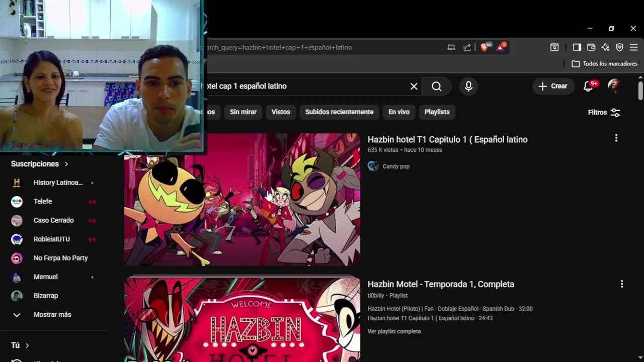Select the En vivo filter chip
The height and width of the screenshot is (362, 644).
399,112
